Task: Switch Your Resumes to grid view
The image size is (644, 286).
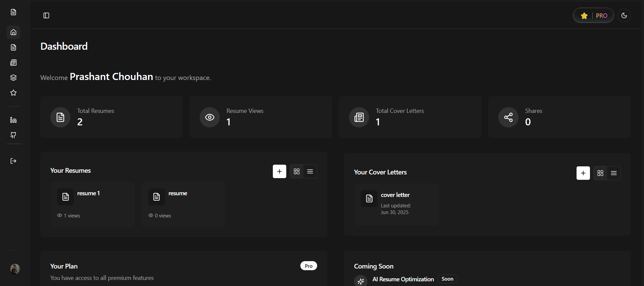Action: (297, 171)
